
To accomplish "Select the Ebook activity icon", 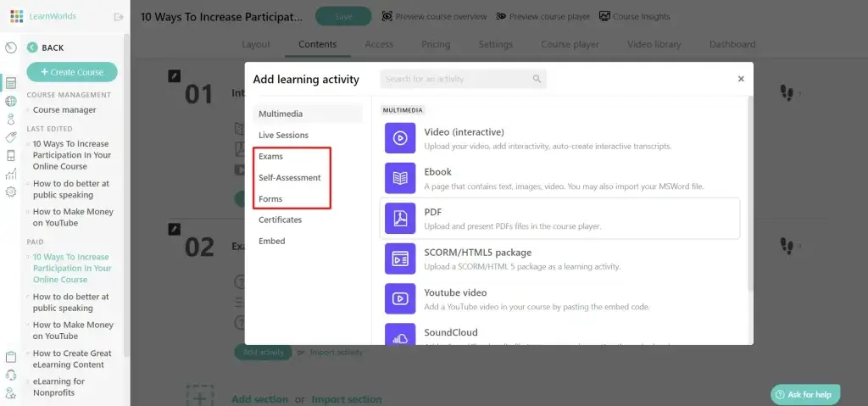I will click(400, 178).
